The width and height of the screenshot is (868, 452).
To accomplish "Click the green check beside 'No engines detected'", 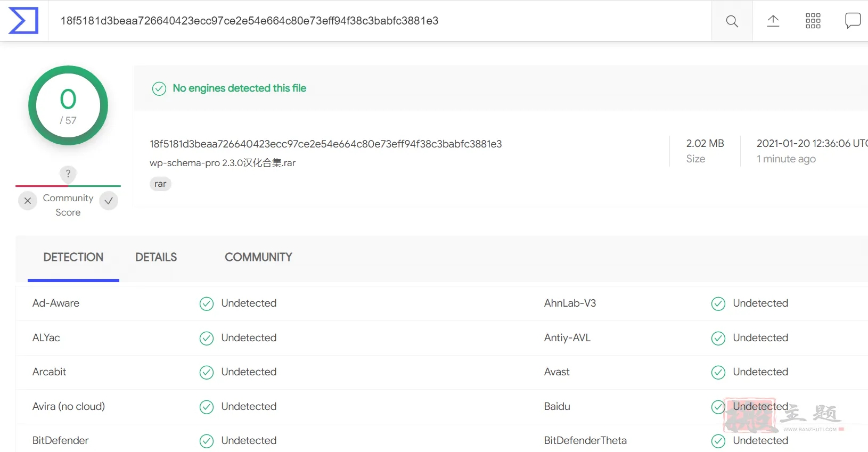I will (x=159, y=88).
